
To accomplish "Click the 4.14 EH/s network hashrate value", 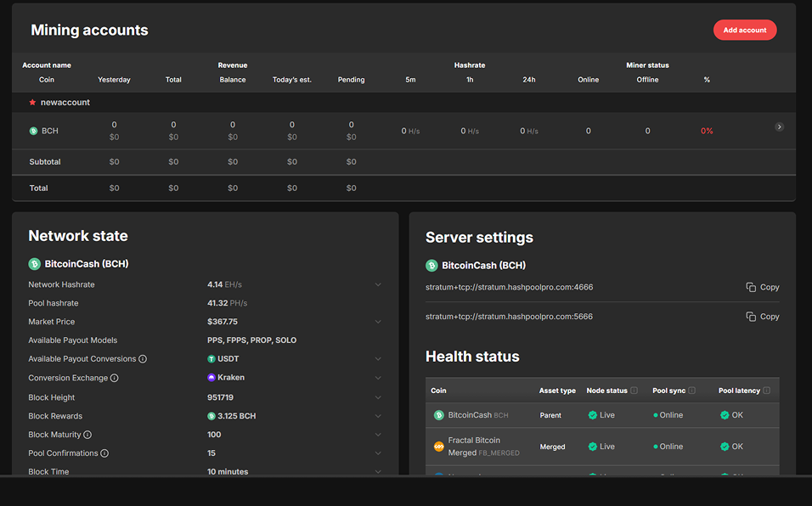I will [x=224, y=284].
